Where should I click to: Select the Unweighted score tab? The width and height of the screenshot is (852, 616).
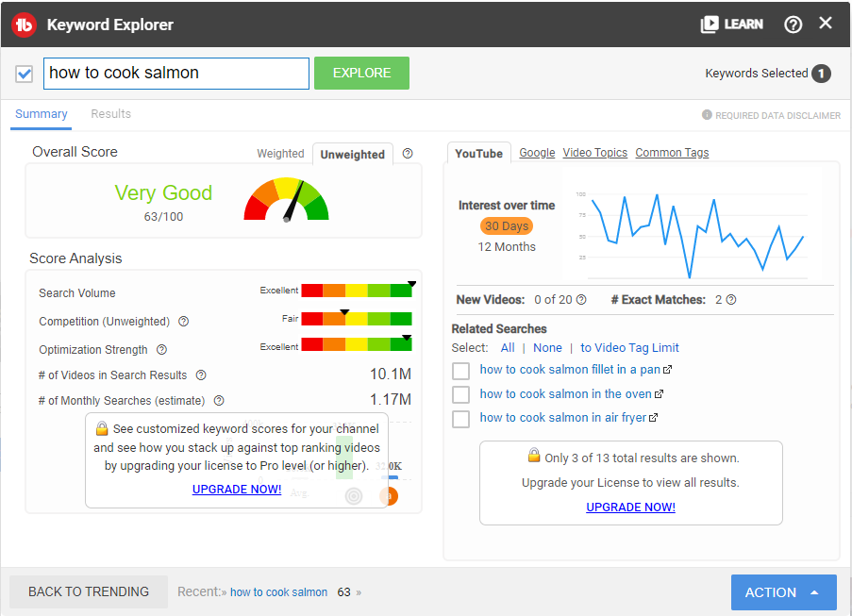[353, 155]
